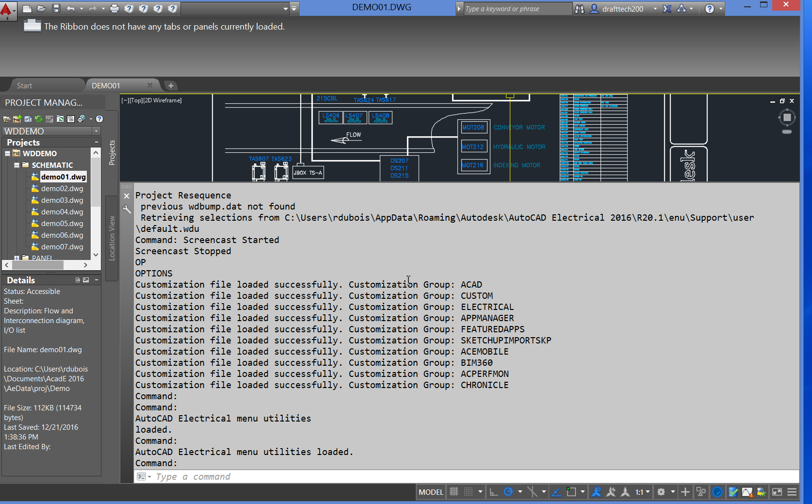Click the MODEL button in the status bar

click(430, 492)
